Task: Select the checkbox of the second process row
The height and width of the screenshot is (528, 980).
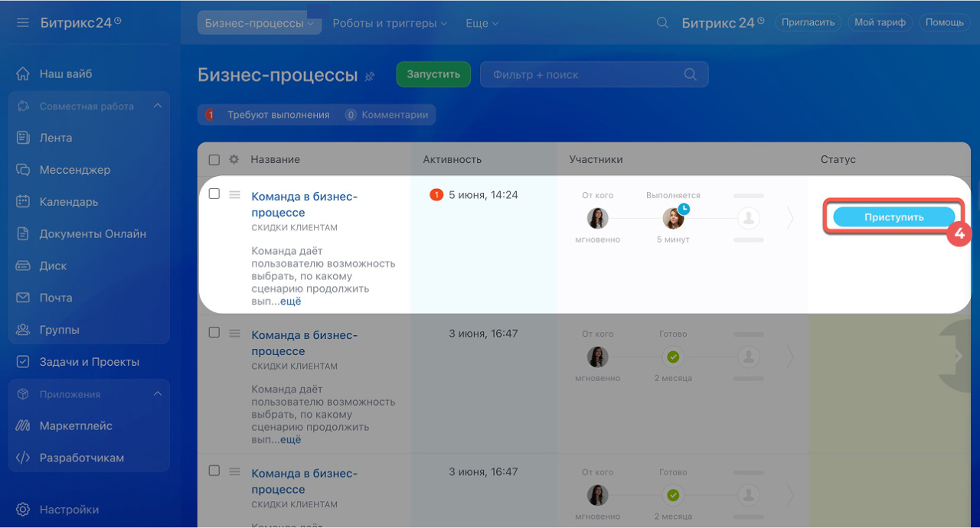Action: coord(214,332)
